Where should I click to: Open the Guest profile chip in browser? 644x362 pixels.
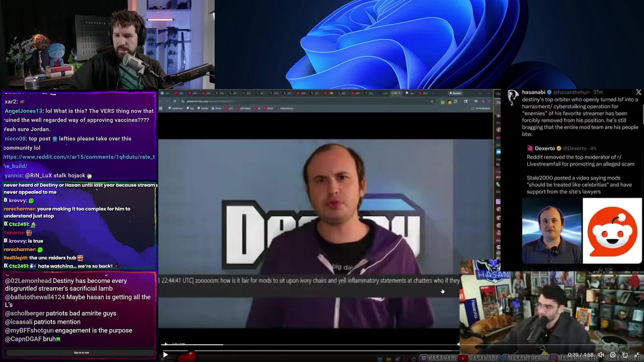pos(456,93)
